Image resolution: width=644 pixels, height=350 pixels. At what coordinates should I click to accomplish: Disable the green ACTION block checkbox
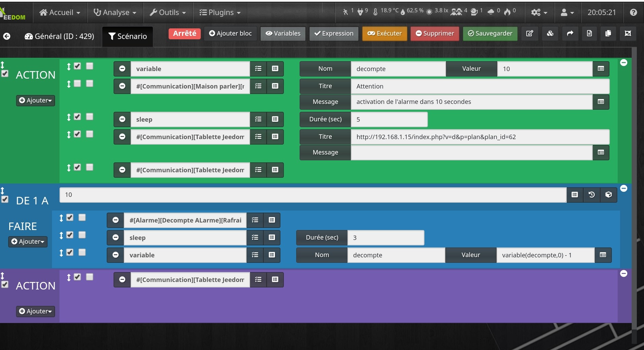pos(5,73)
